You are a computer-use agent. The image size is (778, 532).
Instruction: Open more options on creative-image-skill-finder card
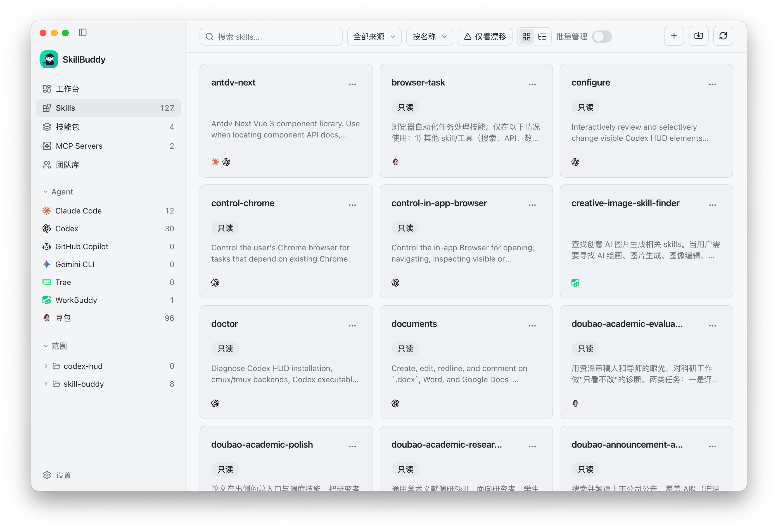(x=712, y=205)
